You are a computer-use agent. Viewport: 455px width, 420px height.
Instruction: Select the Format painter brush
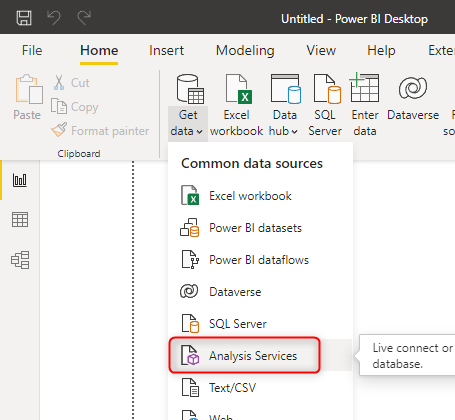[100, 131]
